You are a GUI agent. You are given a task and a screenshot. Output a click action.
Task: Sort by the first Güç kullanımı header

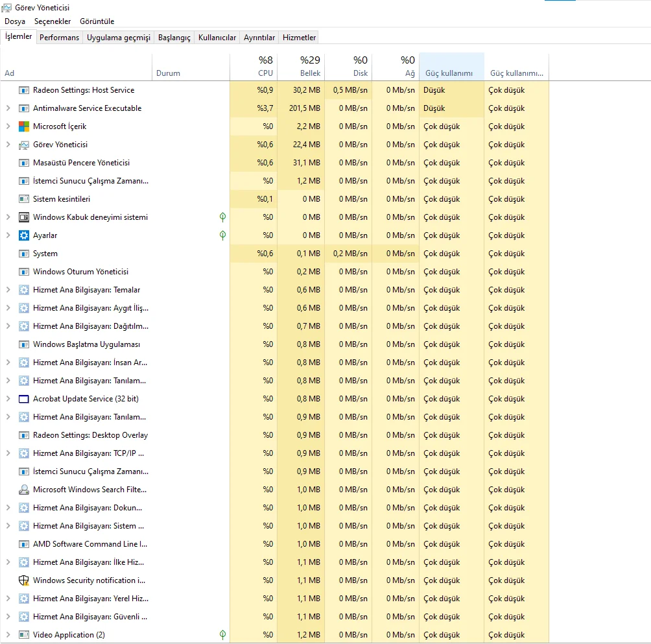point(452,66)
